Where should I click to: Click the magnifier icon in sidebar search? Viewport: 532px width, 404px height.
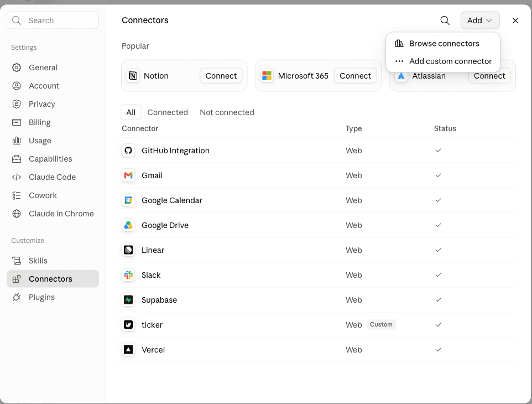pyautogui.click(x=16, y=20)
